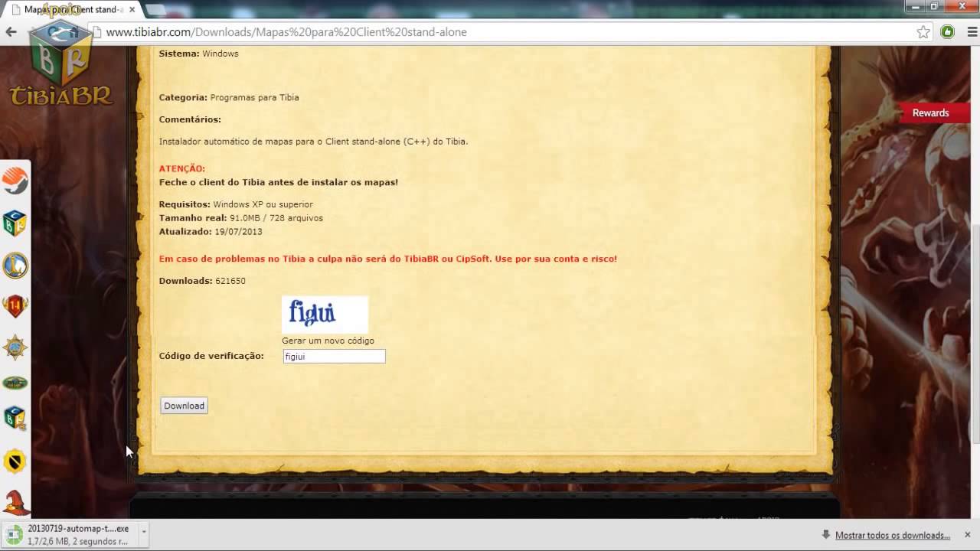Click the red shield 14 sidebar icon

15,306
